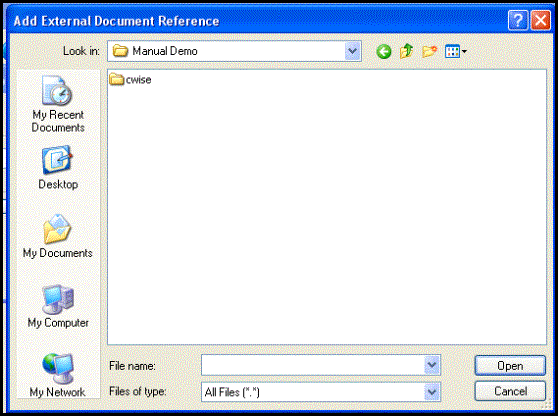This screenshot has height=417, width=559.
Task: Click the View menu dropdown arrow
Action: coord(464,52)
